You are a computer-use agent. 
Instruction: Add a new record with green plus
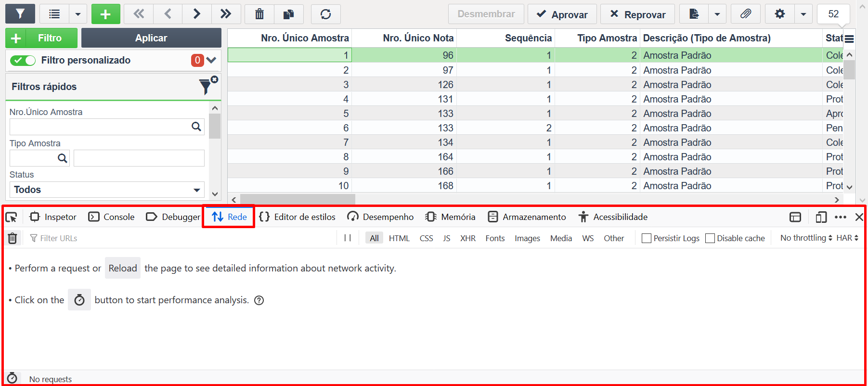point(105,14)
